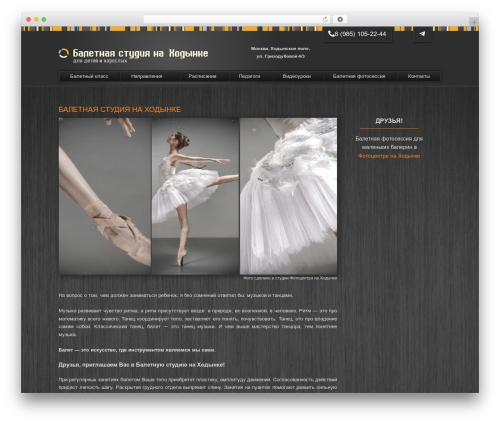Image resolution: width=500 pixels, height=423 pixels.
Task: Open a new browser tab with plus button
Action: click(x=474, y=22)
